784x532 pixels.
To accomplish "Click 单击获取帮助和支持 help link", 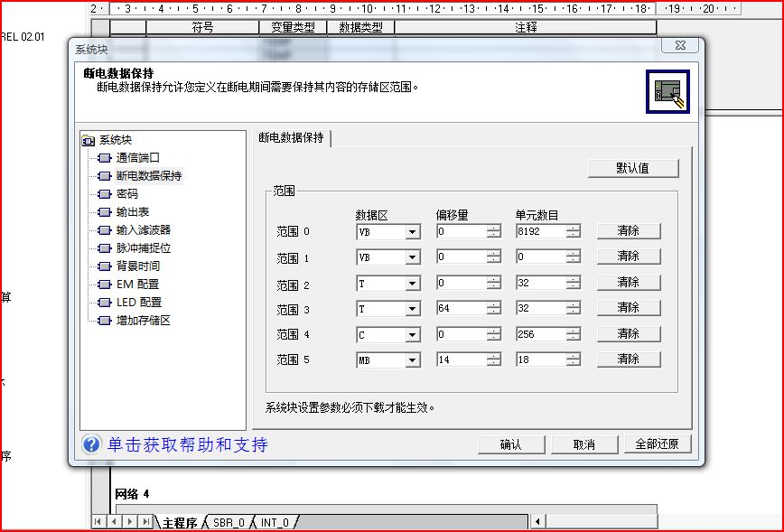I will 188,444.
